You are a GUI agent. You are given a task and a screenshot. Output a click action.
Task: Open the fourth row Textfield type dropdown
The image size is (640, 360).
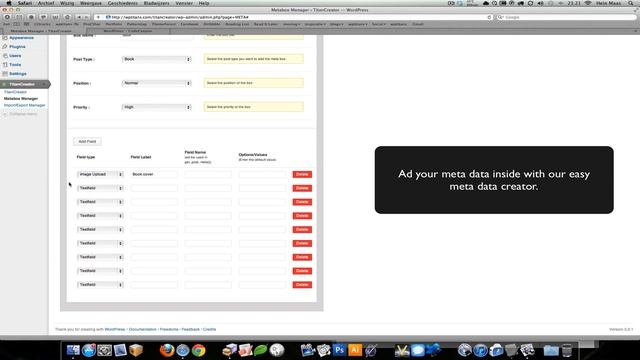coord(100,216)
